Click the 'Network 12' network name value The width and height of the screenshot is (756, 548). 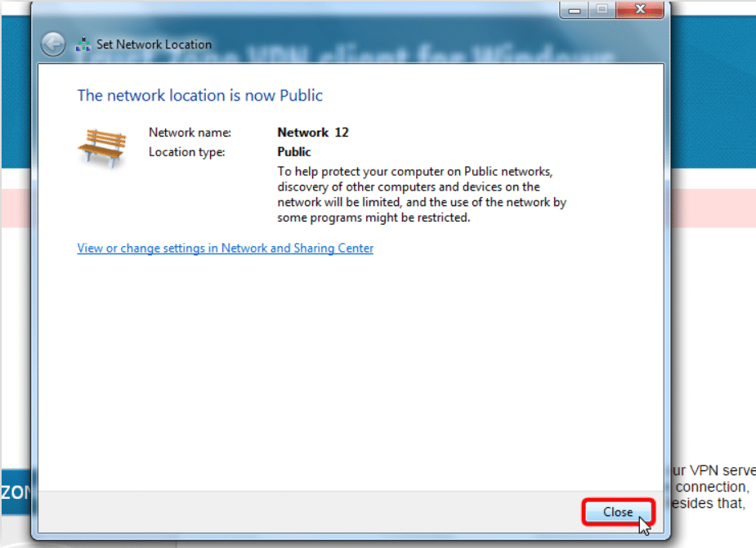(313, 133)
